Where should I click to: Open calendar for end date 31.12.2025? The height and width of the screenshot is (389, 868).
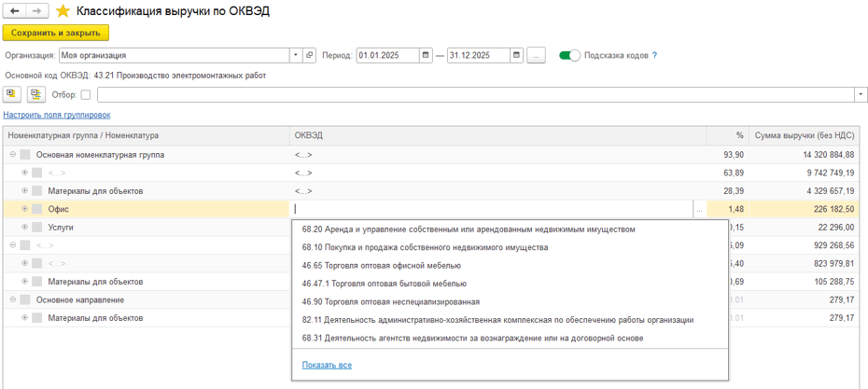coord(517,56)
